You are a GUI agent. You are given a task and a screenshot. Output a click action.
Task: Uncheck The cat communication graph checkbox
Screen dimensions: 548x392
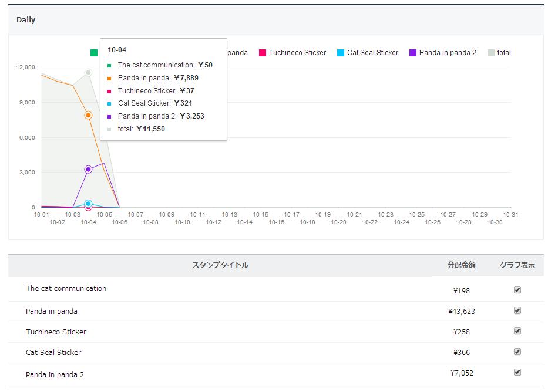pos(517,290)
